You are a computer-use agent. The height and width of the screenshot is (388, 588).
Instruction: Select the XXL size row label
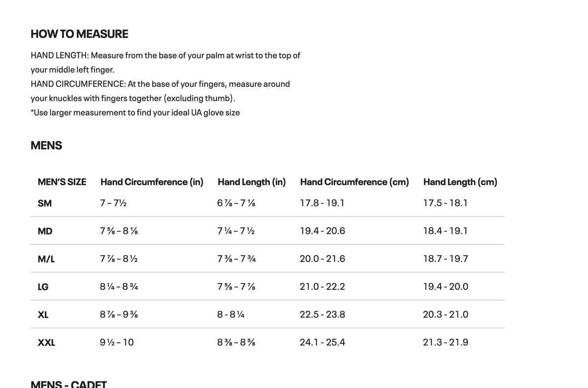(47, 343)
